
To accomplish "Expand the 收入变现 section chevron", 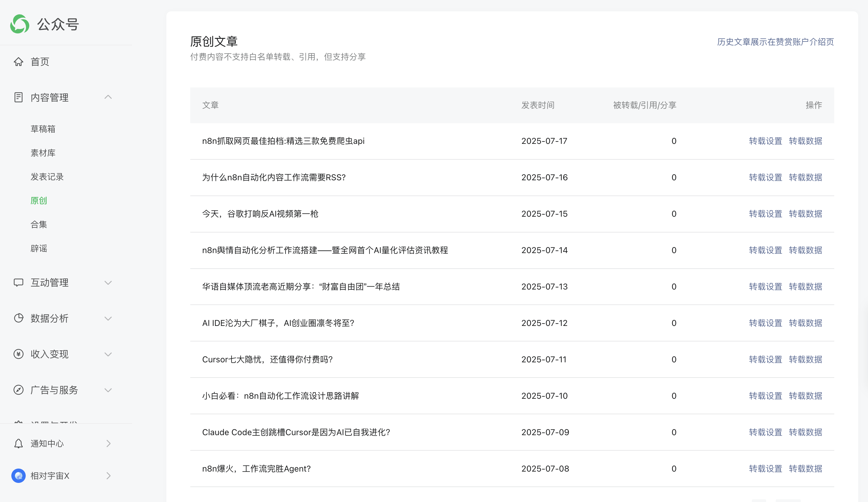I will (x=108, y=354).
